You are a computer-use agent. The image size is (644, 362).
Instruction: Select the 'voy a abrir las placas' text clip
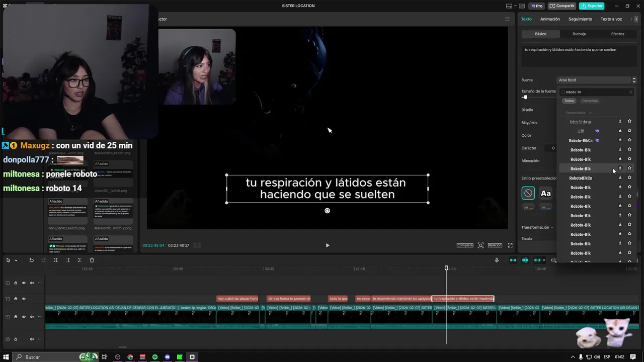pos(237,299)
